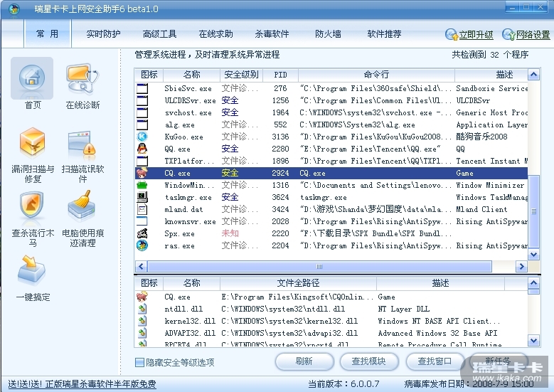Screen dimensions: 554x392
Task: Click the 立即升级 globe upgrade icon
Action: pyautogui.click(x=451, y=34)
